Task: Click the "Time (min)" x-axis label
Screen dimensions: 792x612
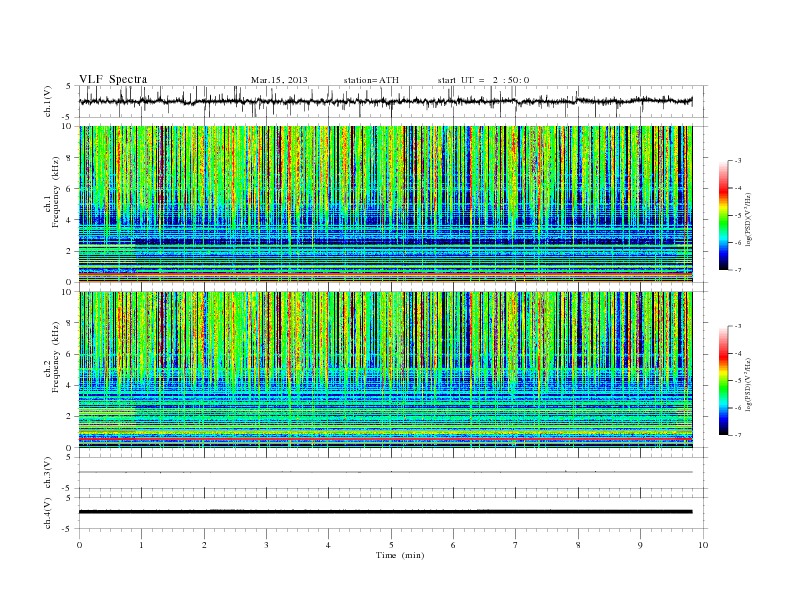Action: pyautogui.click(x=400, y=555)
